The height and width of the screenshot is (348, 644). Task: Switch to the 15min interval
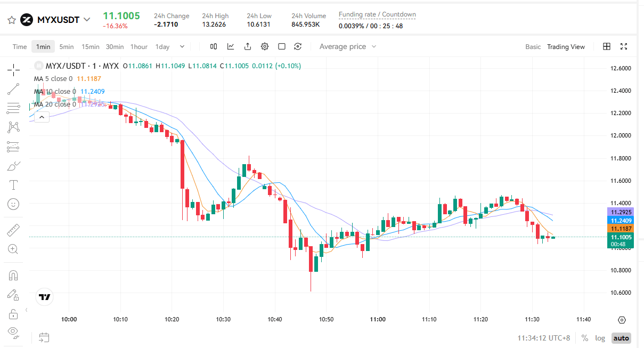click(90, 46)
